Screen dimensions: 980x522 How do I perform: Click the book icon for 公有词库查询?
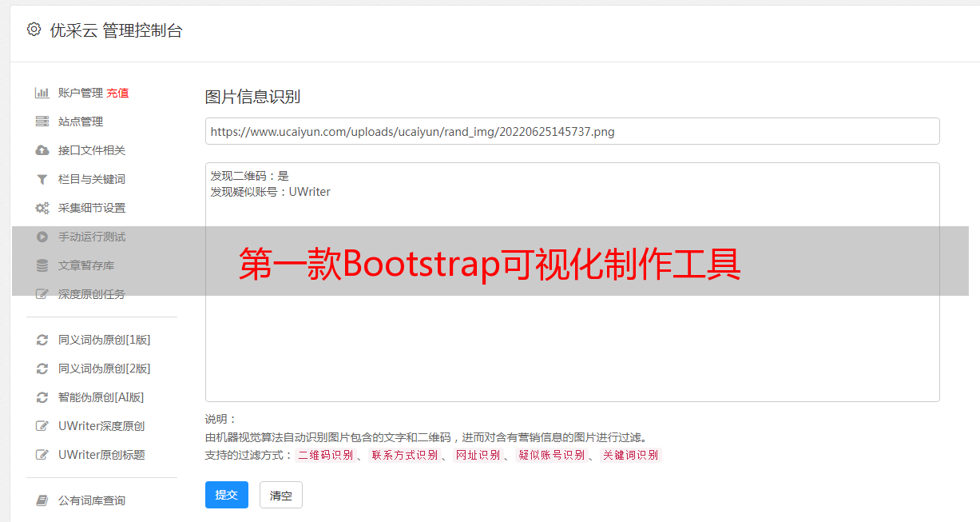(42, 500)
